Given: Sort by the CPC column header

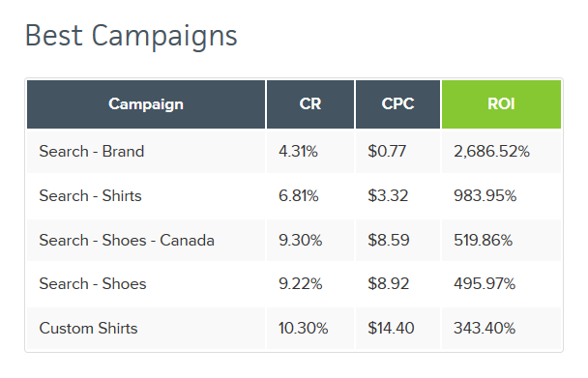Looking at the screenshot, I should [397, 104].
